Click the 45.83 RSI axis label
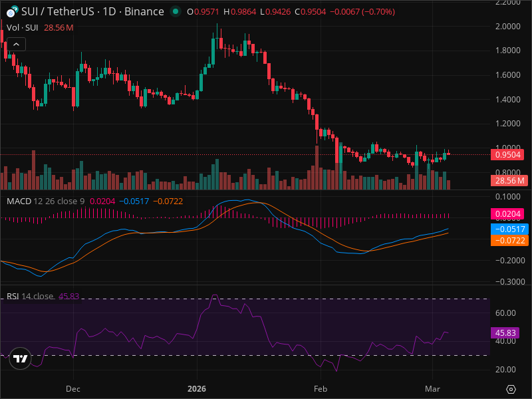Image resolution: width=532 pixels, height=399 pixels. 505,333
